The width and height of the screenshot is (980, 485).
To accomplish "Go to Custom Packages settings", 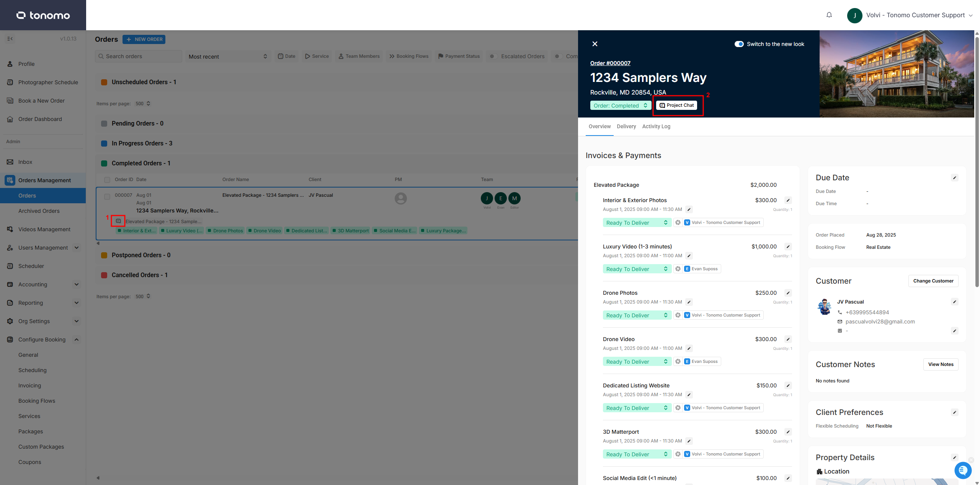I will click(x=41, y=447).
